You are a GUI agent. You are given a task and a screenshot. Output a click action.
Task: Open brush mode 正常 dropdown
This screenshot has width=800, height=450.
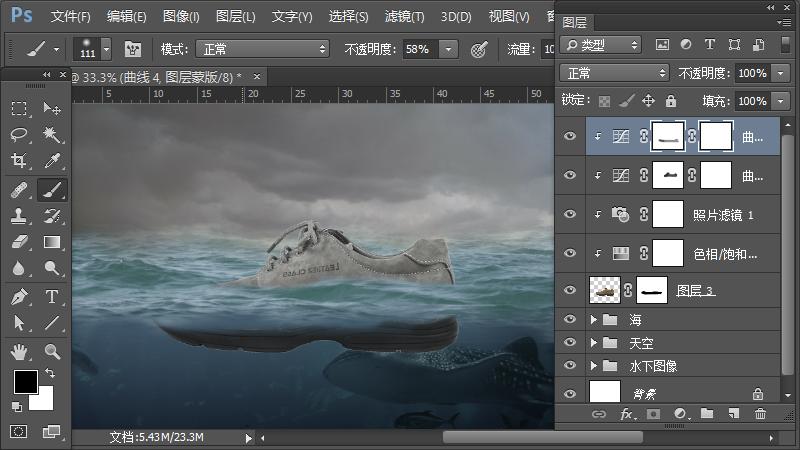tap(262, 49)
